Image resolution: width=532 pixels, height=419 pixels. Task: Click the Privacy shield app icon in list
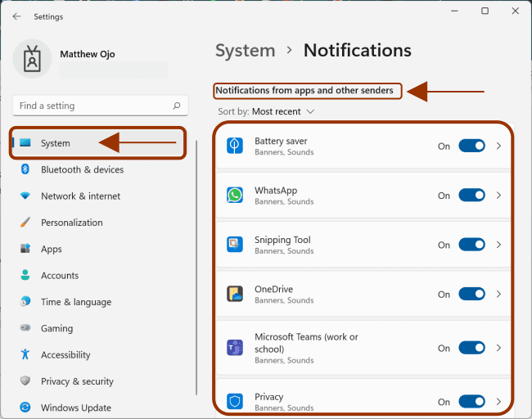click(235, 401)
